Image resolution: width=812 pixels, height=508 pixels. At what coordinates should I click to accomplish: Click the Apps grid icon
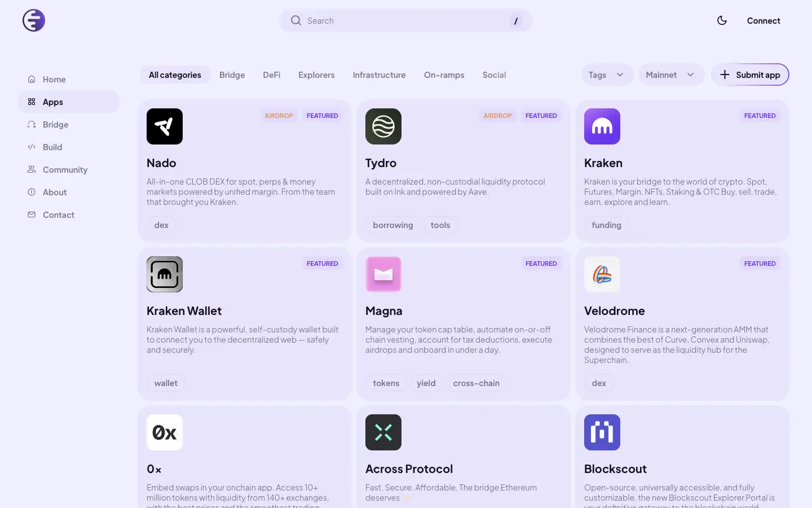pyautogui.click(x=32, y=102)
